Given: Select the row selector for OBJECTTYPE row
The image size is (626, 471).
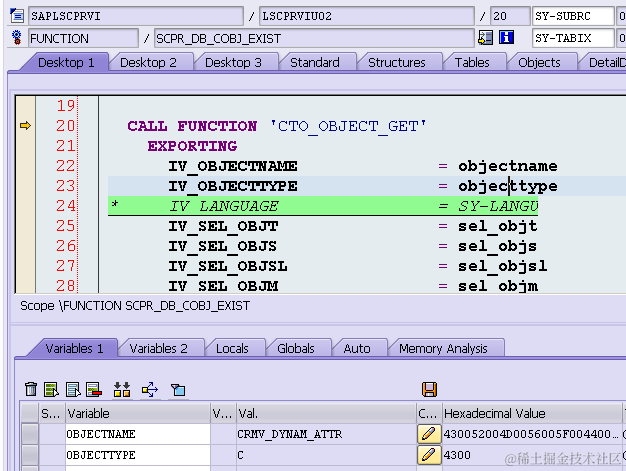Looking at the screenshot, I should 30,455.
